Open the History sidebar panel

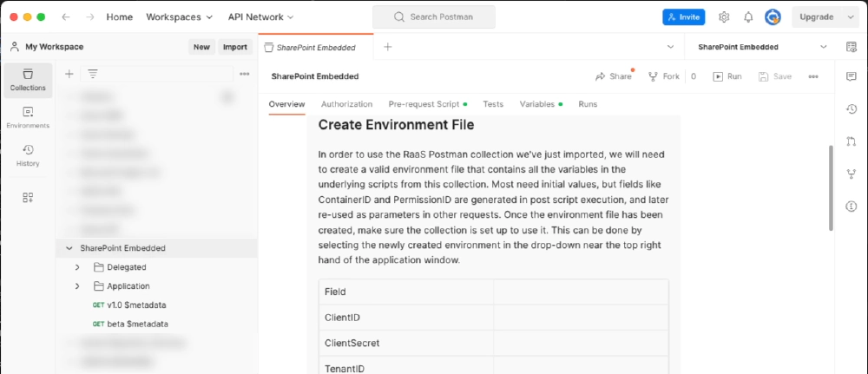[29, 155]
